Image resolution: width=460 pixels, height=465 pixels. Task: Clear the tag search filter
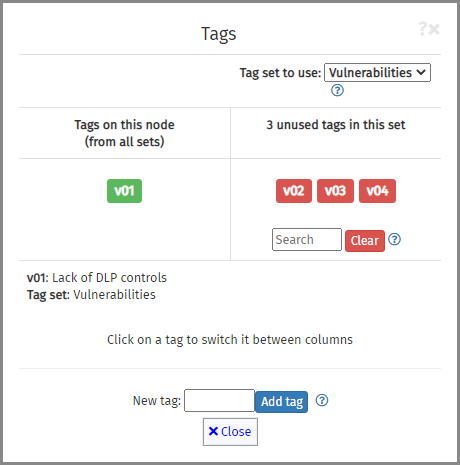click(x=365, y=241)
